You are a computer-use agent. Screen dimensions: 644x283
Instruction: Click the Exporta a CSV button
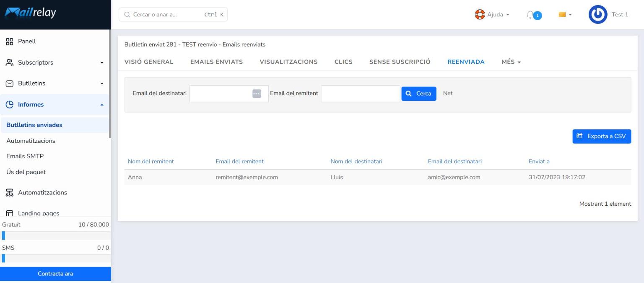point(602,136)
